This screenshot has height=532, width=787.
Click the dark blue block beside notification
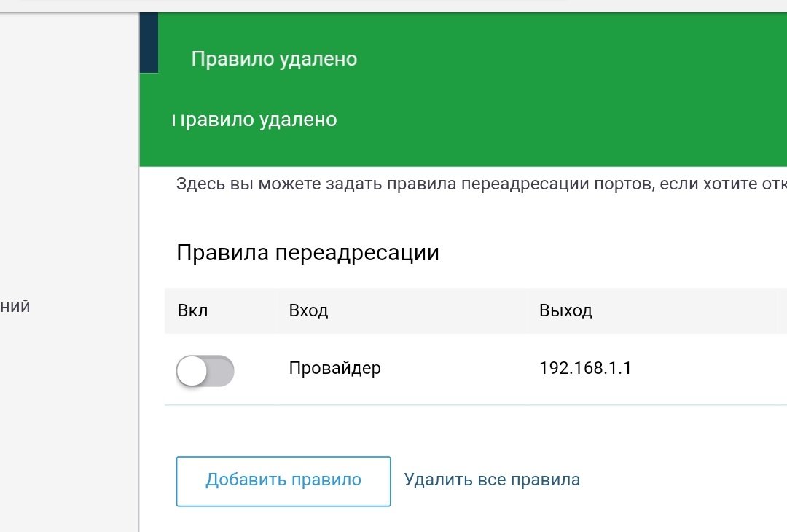coord(149,43)
